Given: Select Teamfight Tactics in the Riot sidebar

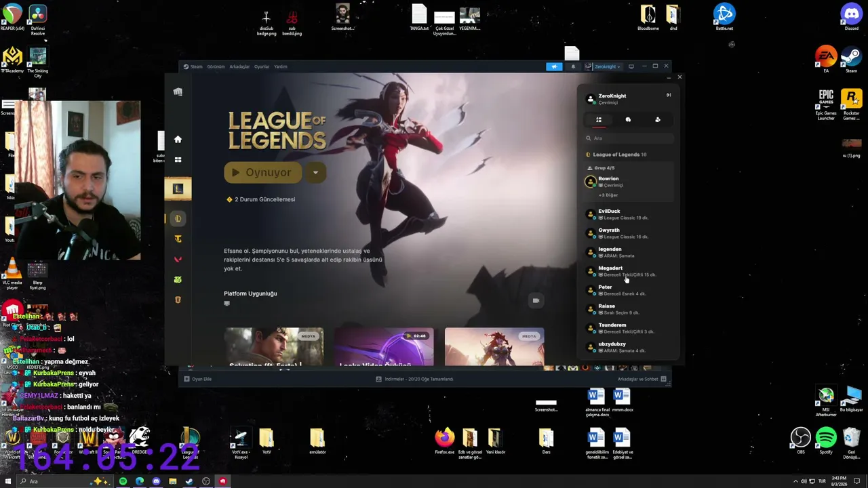Looking at the screenshot, I should [178, 239].
